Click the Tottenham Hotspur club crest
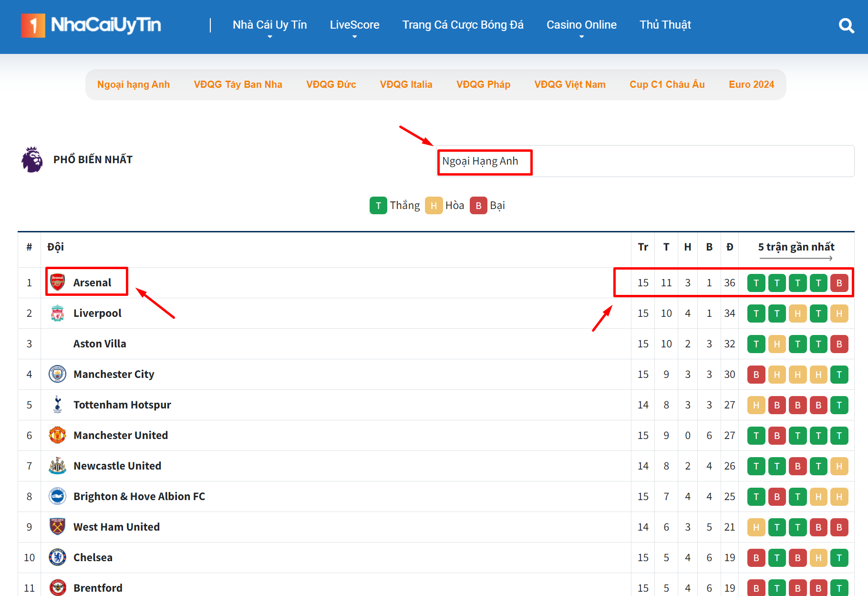The width and height of the screenshot is (868, 596). 58,405
